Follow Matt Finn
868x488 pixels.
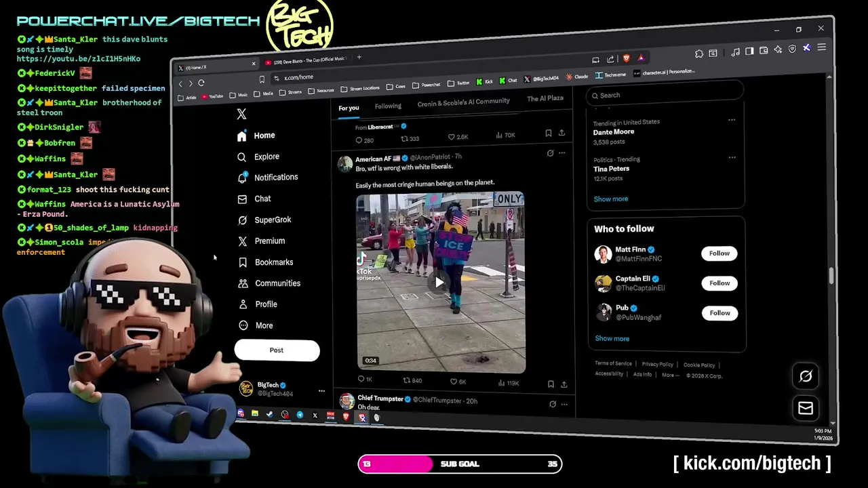pyautogui.click(x=719, y=253)
